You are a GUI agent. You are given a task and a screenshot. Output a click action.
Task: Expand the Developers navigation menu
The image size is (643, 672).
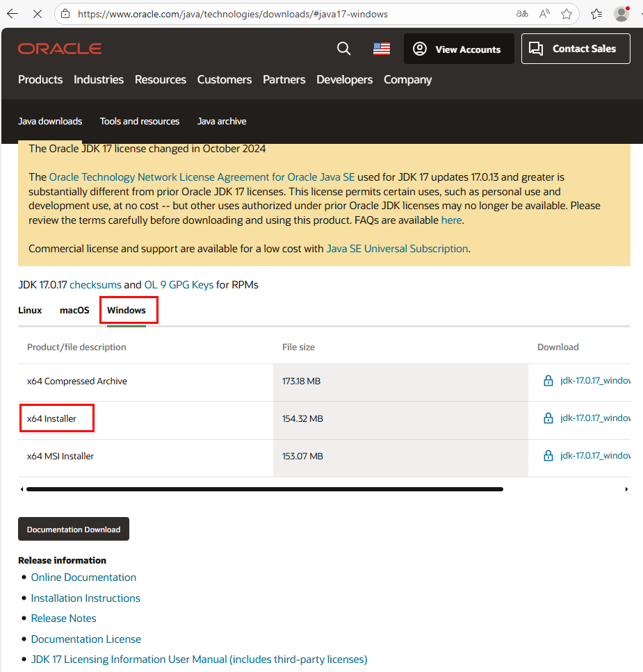click(344, 80)
